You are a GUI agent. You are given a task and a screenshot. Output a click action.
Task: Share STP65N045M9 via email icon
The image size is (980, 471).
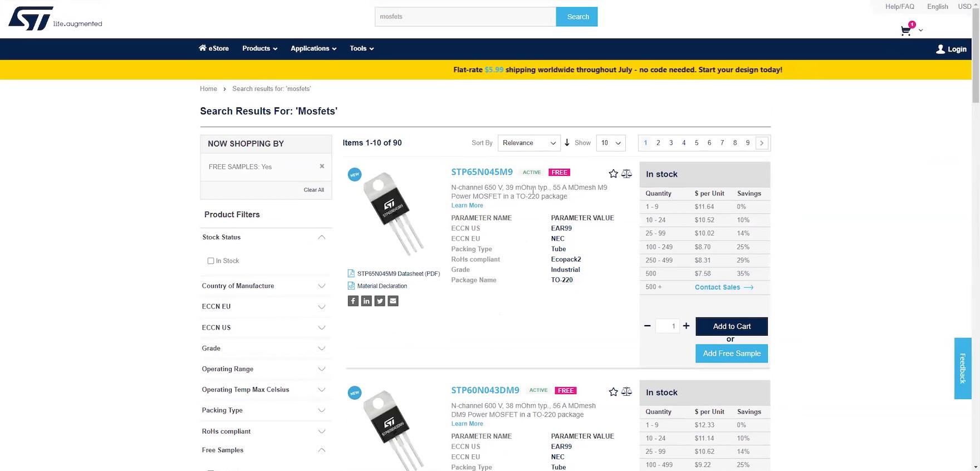(393, 301)
